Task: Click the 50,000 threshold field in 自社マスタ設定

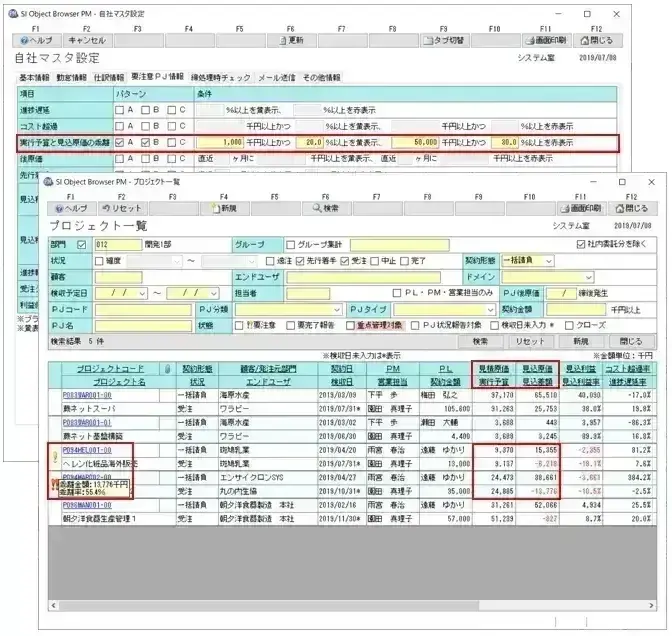Action: point(415,143)
